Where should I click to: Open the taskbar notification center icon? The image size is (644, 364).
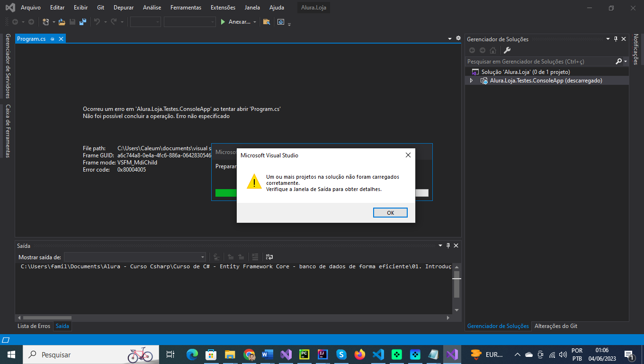pos(629,355)
